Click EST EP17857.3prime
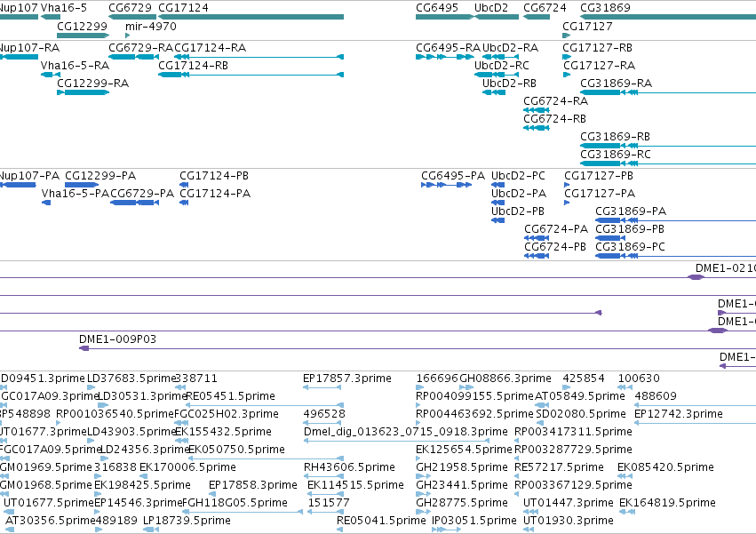Screen dimensions: 756x534 322,387
